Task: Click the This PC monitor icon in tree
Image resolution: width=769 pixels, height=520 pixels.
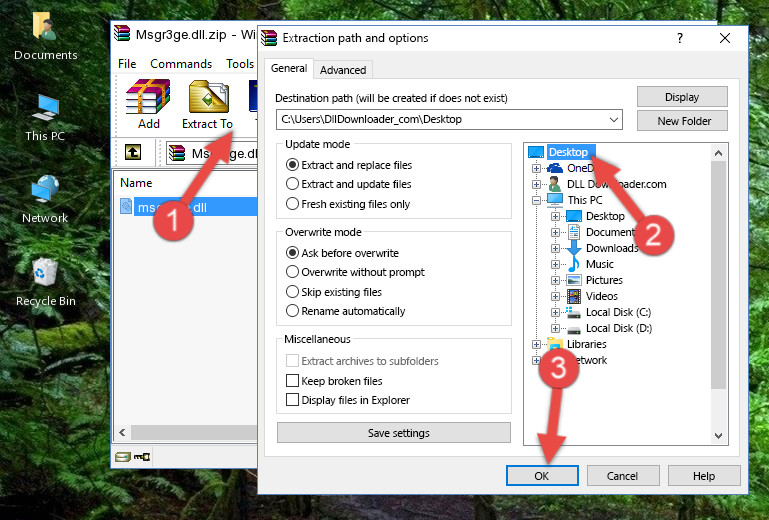Action: (555, 200)
